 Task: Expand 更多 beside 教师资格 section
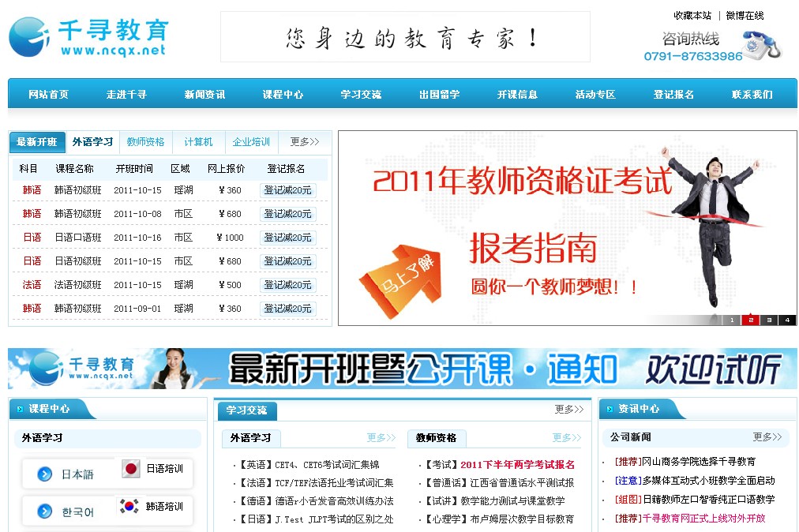(566, 438)
